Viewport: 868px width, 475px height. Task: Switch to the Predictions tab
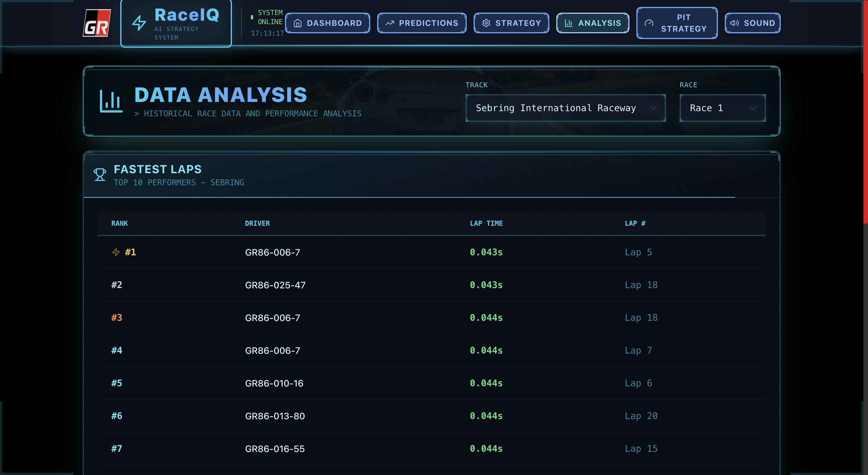422,23
